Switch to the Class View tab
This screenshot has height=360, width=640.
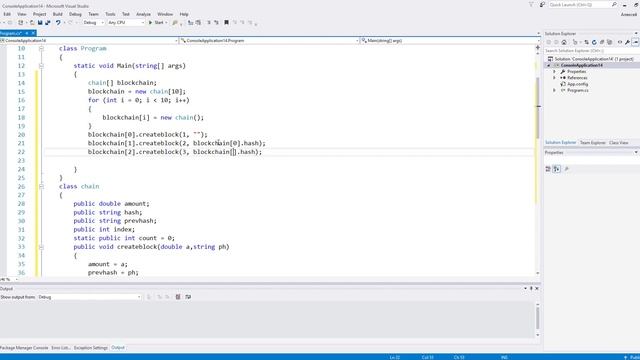pos(619,143)
